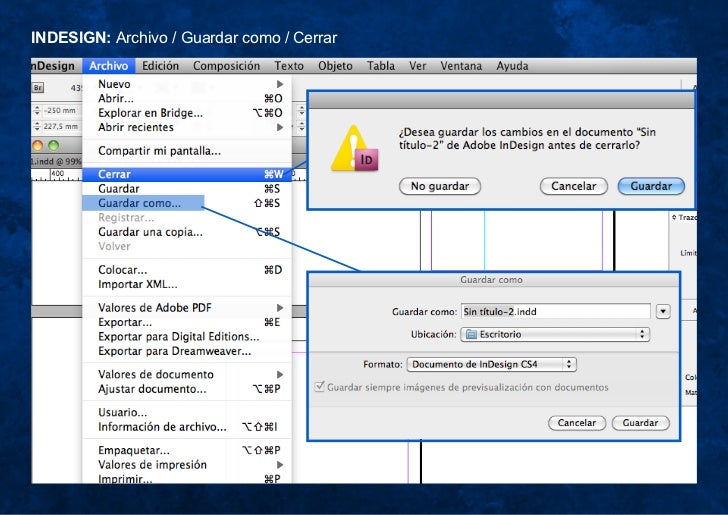Screen dimensions: 728x515
Task: Click the Bridge (Br) icon
Action: 38,87
